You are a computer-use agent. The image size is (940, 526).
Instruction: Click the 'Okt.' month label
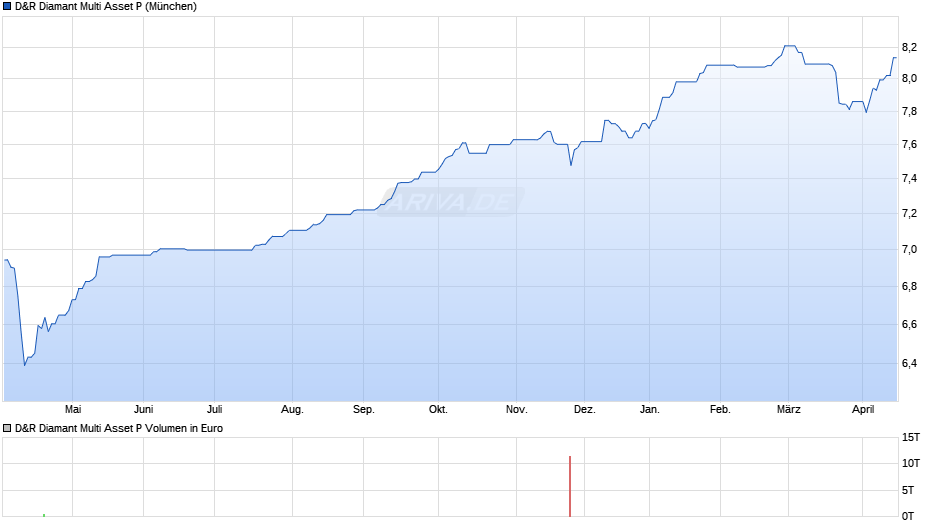pos(438,409)
